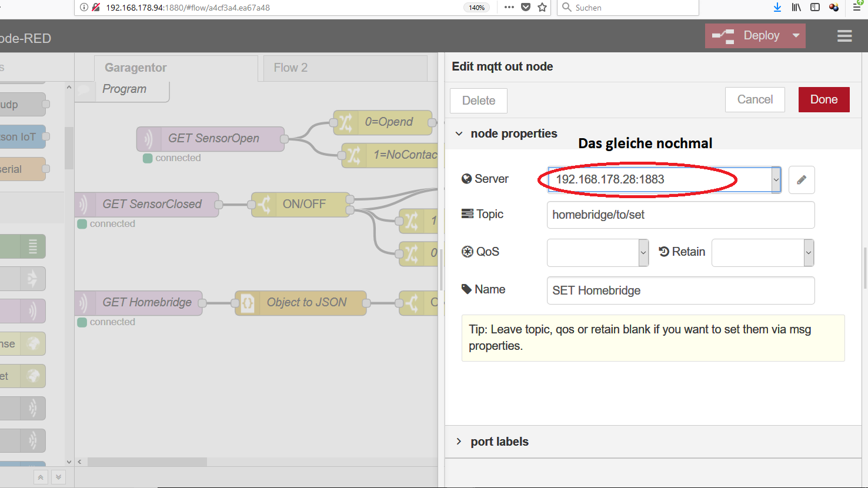This screenshot has width=868, height=488.
Task: Toggle the Firefox sidebar view icon
Action: click(x=814, y=7)
